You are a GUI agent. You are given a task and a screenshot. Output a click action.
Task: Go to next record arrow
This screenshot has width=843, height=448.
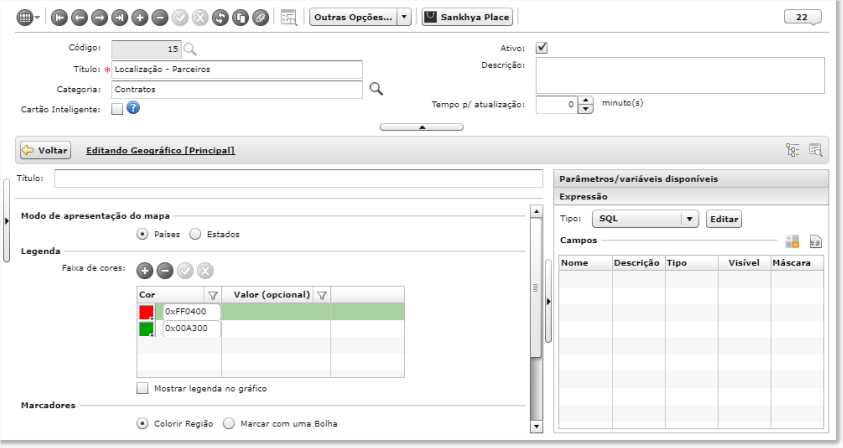pos(99,18)
